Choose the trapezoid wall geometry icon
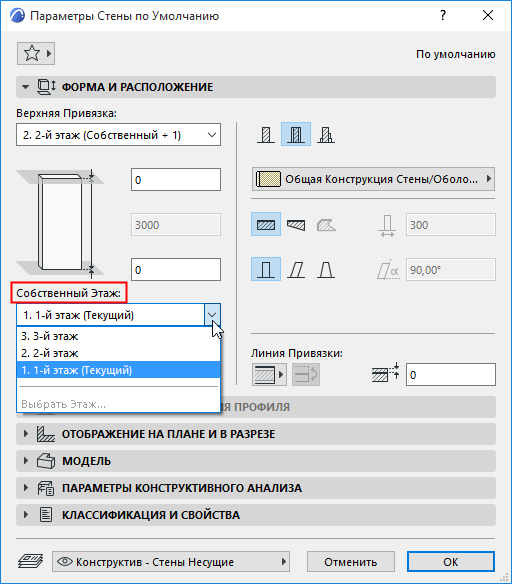The height and width of the screenshot is (584, 512). 296,225
